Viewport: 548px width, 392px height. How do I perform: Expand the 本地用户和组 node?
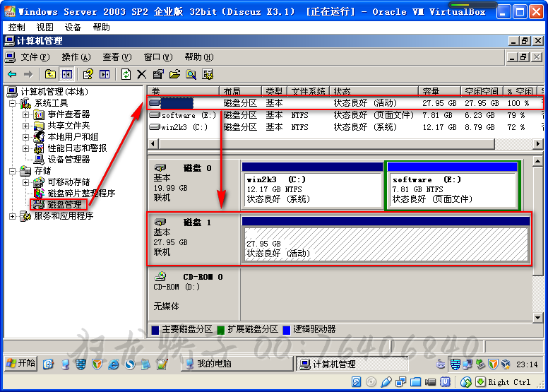point(25,137)
